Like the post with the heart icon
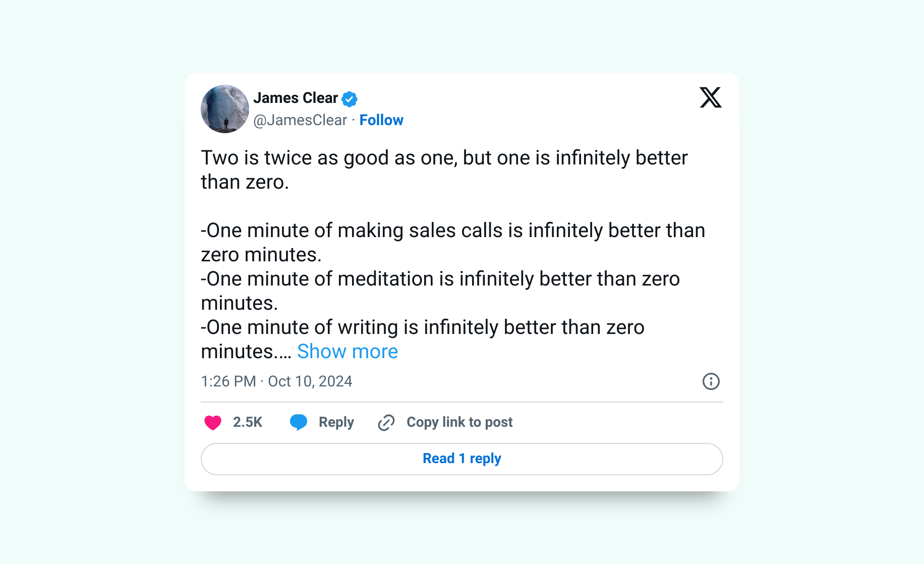 click(213, 422)
